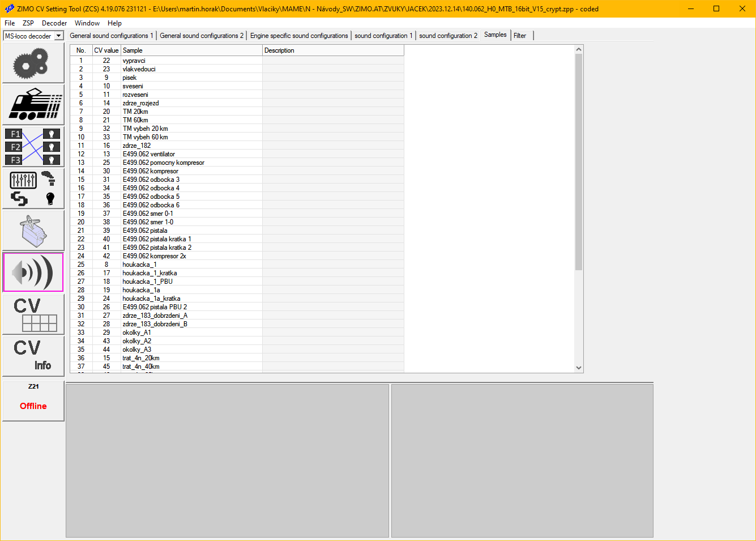The image size is (756, 541).
Task: Click the locomotive icon in sidebar
Action: pyautogui.click(x=33, y=105)
